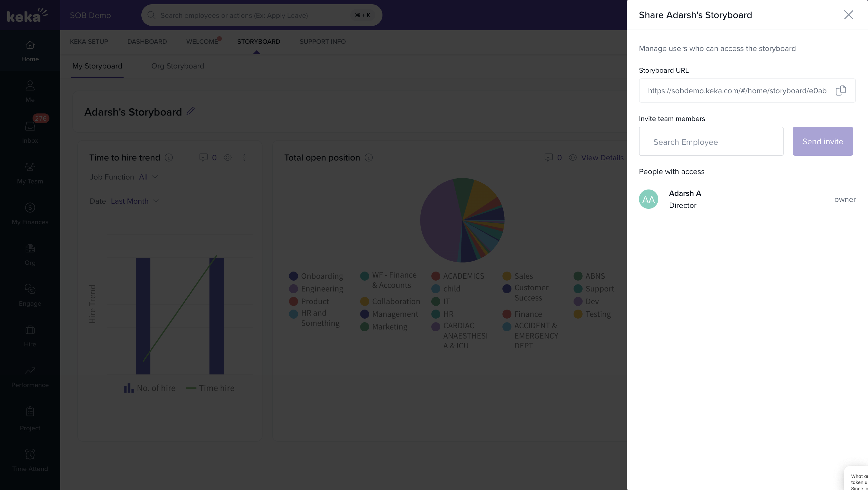Screen dimensions: 868x490
Task: Open the View Details link
Action: (x=602, y=157)
